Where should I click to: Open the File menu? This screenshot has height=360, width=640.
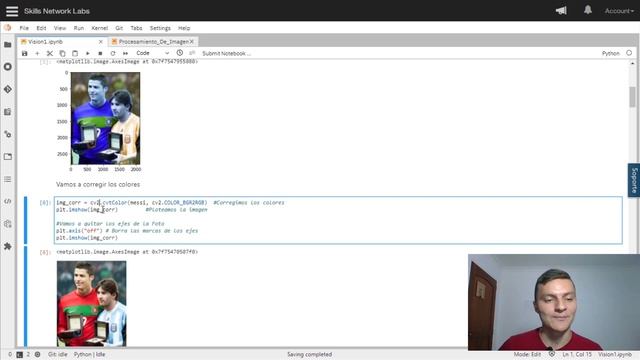point(24,28)
